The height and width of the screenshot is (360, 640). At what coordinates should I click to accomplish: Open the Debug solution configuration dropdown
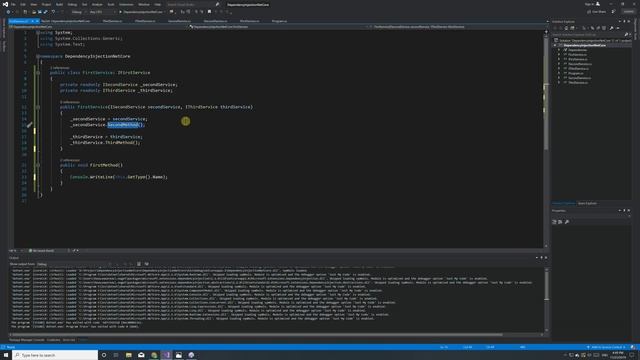pyautogui.click(x=79, y=12)
